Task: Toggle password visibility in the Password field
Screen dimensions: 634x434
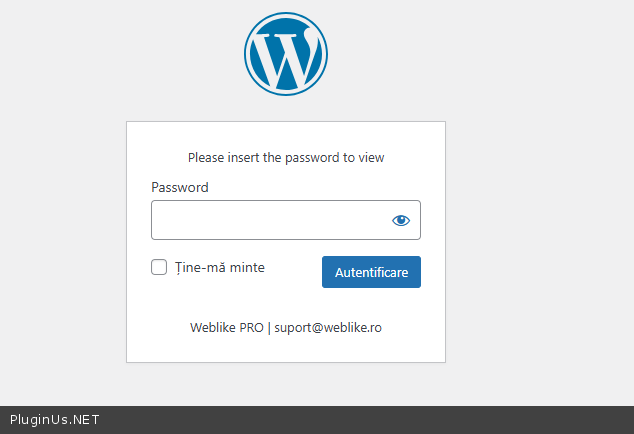Action: pos(401,220)
